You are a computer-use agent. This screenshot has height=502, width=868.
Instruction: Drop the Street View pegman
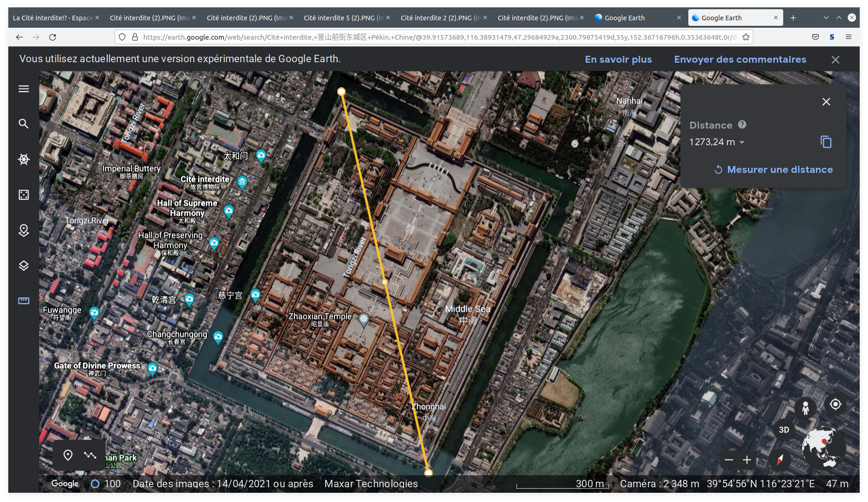(x=805, y=408)
